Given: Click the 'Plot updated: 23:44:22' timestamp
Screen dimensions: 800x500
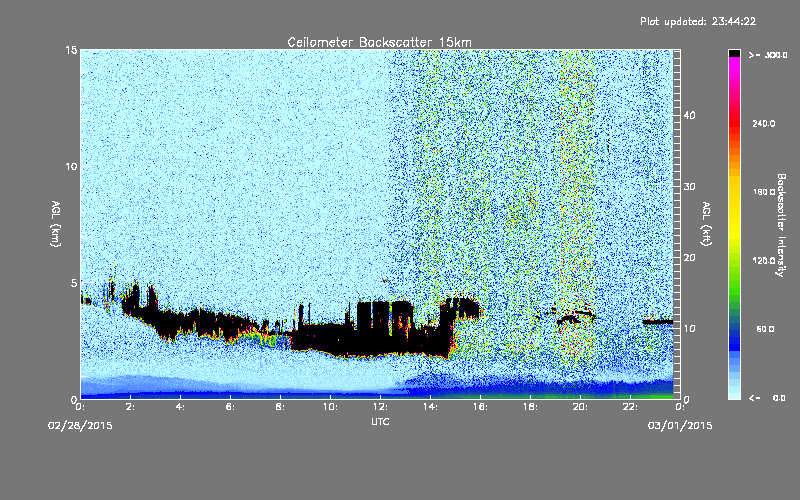Looking at the screenshot, I should click(698, 21).
